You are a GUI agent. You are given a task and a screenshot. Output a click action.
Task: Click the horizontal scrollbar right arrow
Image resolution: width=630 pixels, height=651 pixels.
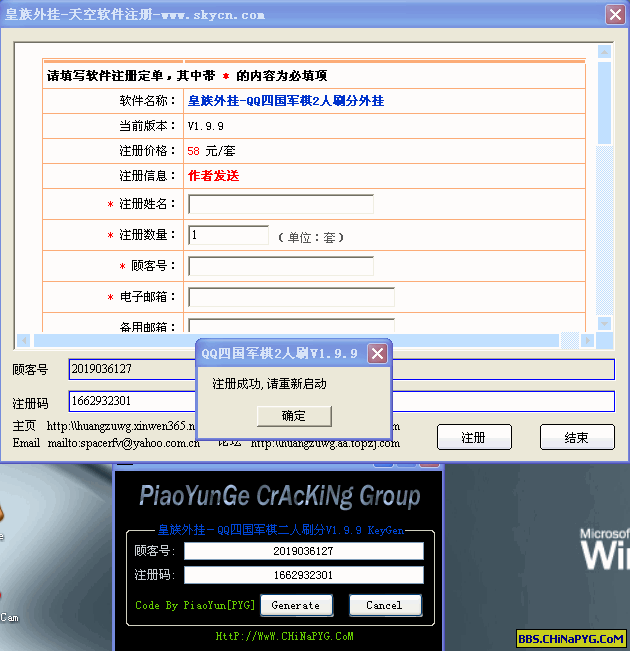(587, 340)
